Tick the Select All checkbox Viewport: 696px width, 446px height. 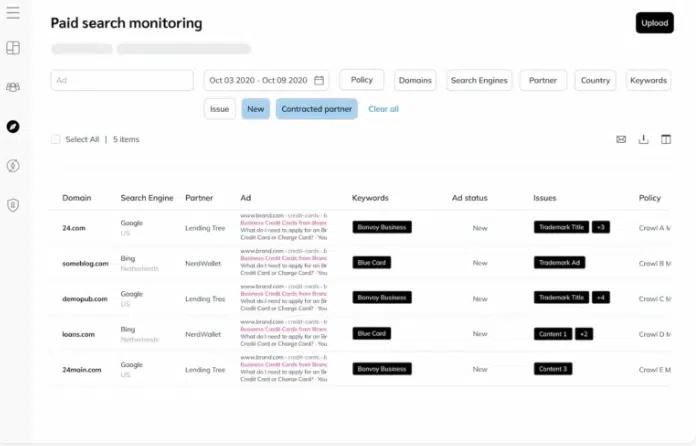(x=55, y=139)
